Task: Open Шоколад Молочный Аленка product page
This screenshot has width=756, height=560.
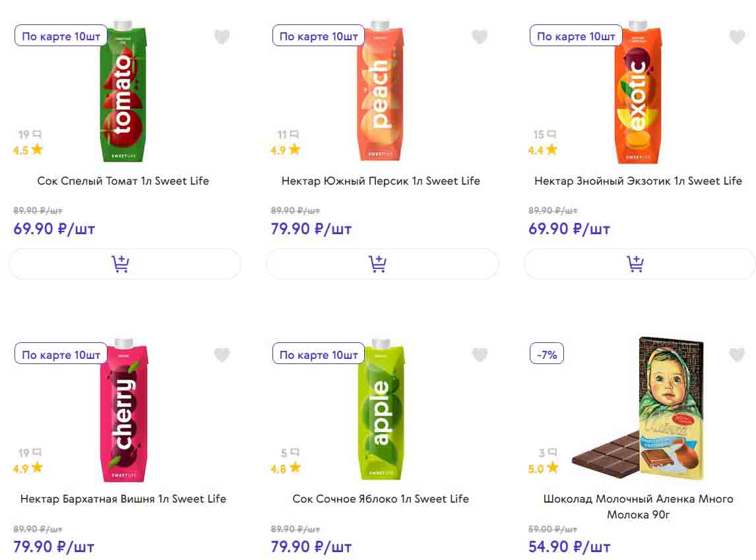Action: tap(638, 506)
